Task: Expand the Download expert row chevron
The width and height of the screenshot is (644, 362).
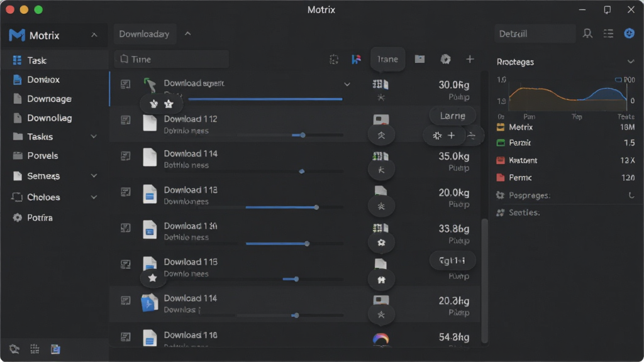Action: click(x=347, y=84)
